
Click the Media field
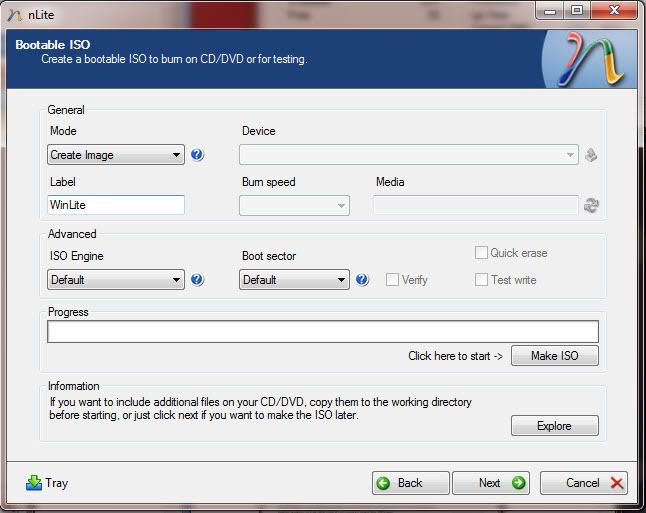click(x=476, y=205)
